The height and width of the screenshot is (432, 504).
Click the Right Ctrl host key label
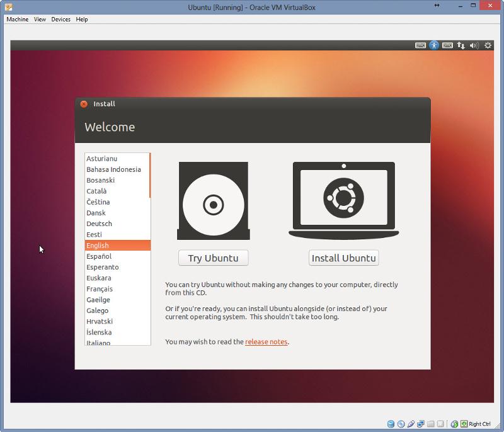(479, 424)
